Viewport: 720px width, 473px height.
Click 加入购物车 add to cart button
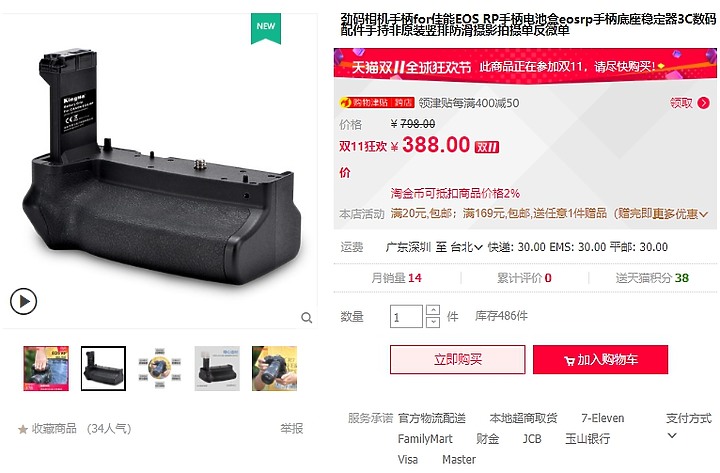[x=601, y=360]
